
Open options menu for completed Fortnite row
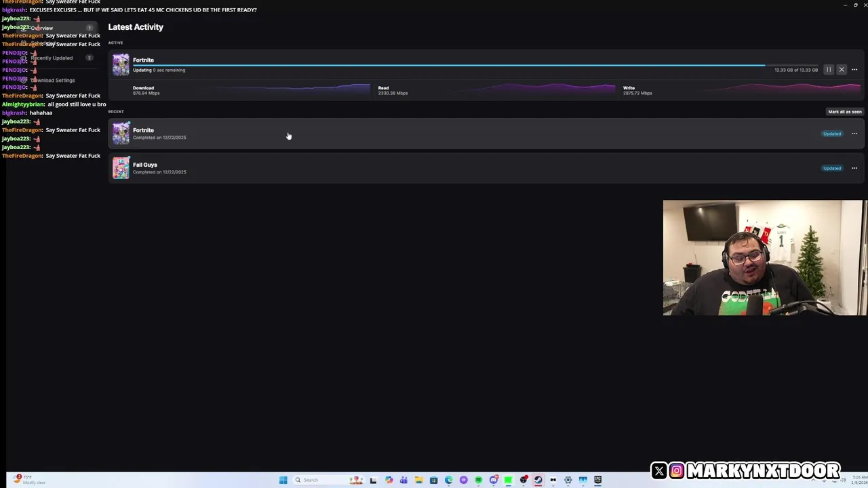(x=854, y=134)
